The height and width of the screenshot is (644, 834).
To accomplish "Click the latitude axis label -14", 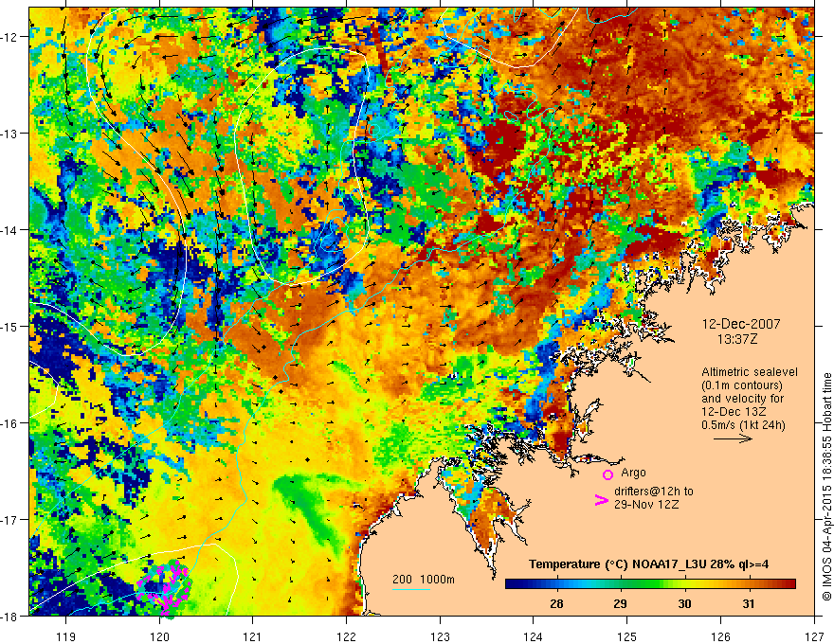I will (x=9, y=230).
